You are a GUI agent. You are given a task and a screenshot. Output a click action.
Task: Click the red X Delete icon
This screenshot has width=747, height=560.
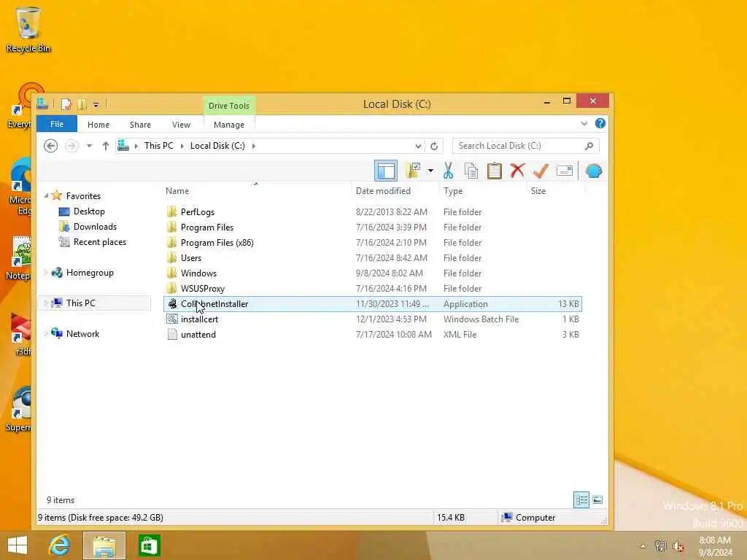coord(517,171)
